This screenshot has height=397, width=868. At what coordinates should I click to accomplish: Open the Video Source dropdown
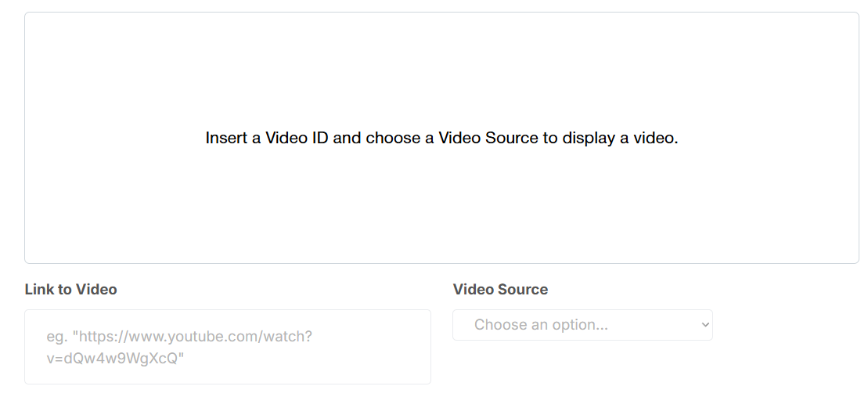582,325
